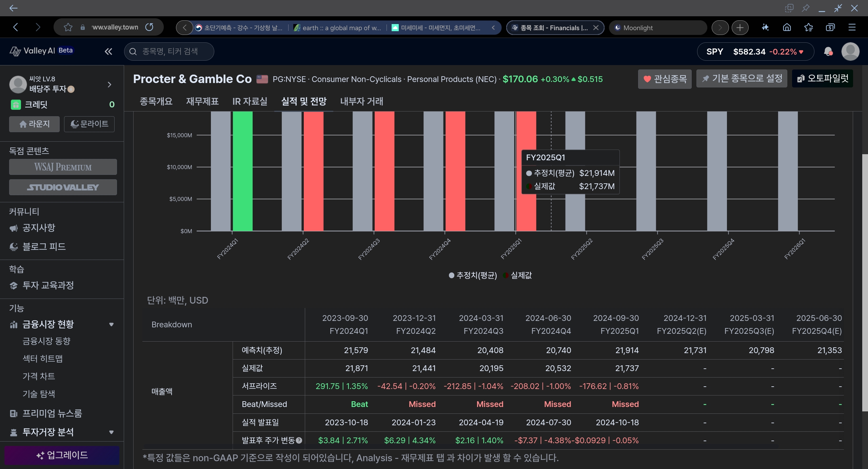
Task: Click the green FY2024Q1 actual bar
Action: (243, 171)
